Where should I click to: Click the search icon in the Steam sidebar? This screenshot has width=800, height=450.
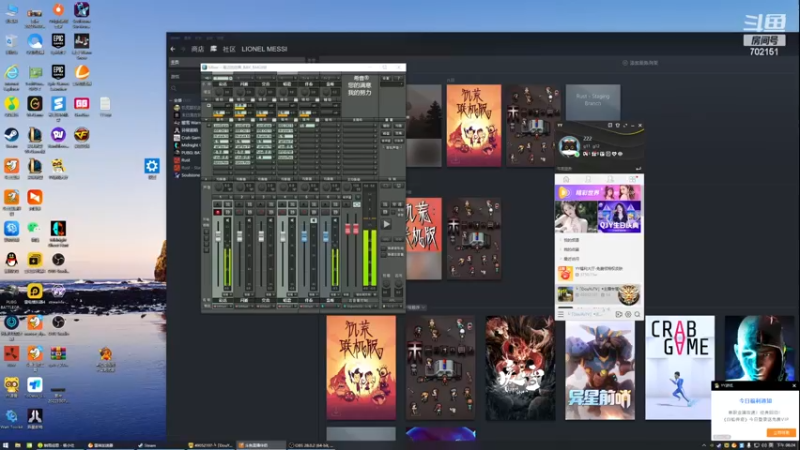click(173, 88)
